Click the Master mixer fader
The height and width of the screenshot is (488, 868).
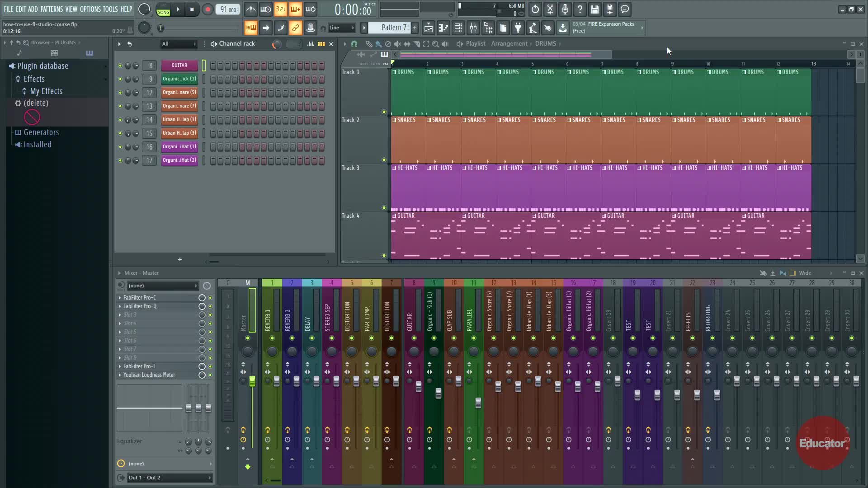(252, 381)
